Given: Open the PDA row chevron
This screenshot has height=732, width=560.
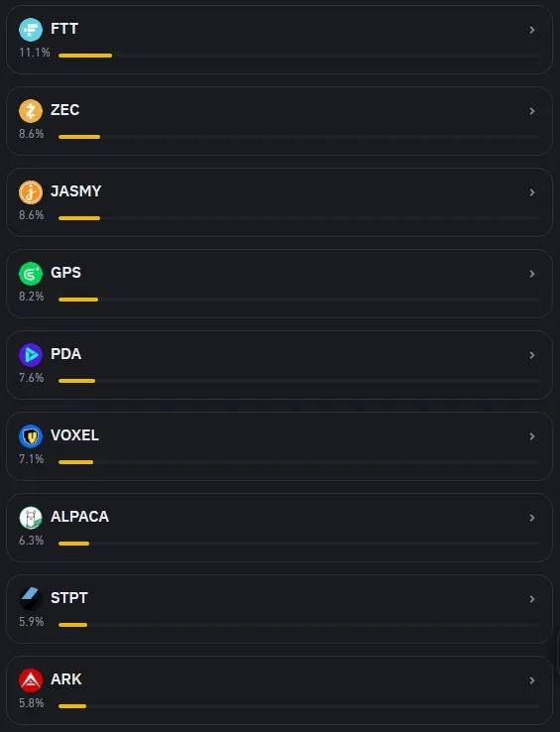Looking at the screenshot, I should (x=531, y=355).
